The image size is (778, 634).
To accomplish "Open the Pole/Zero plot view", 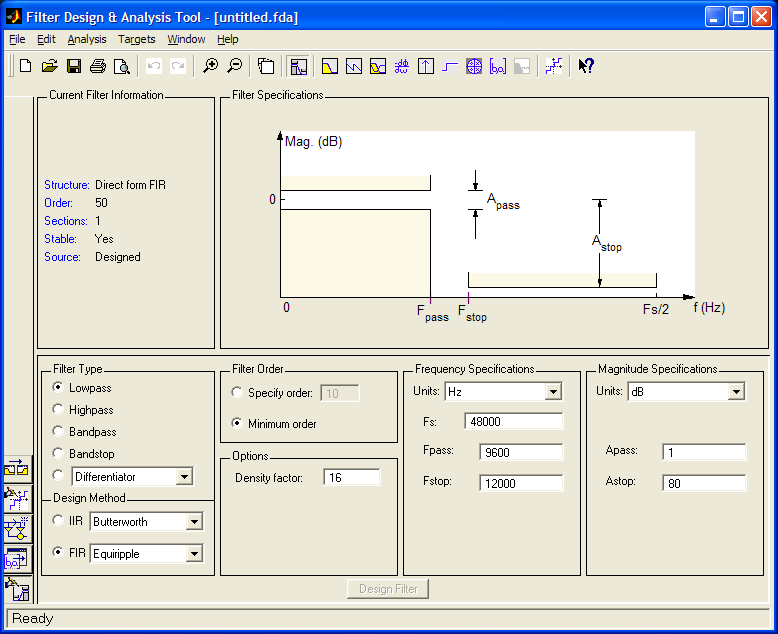I will pos(474,66).
